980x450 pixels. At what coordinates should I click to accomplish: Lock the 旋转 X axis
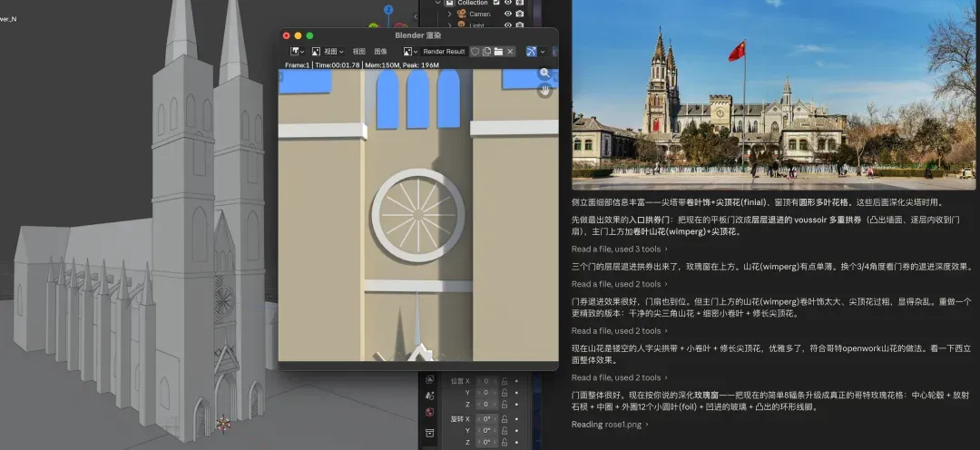click(x=505, y=419)
